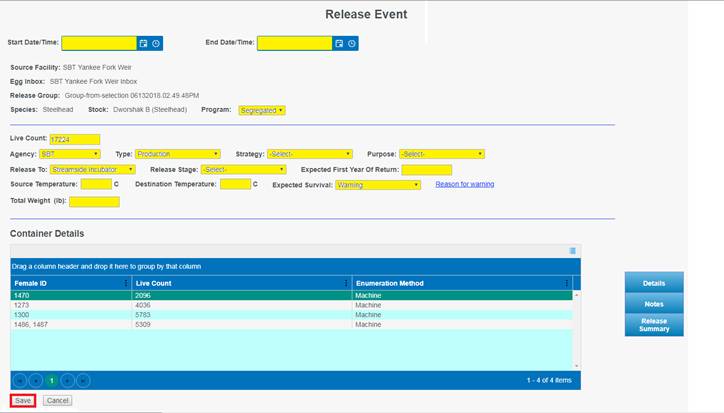
Task: Open the Strategy dropdown
Action: click(309, 154)
